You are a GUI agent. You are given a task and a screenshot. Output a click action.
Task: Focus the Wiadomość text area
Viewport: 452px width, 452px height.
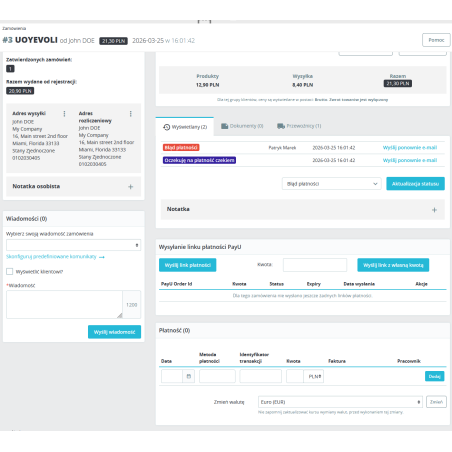pyautogui.click(x=64, y=304)
